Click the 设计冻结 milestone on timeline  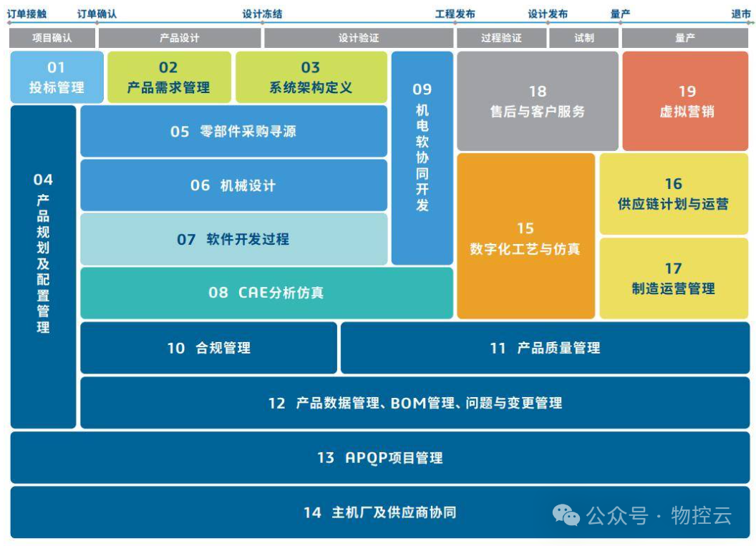[x=262, y=14]
